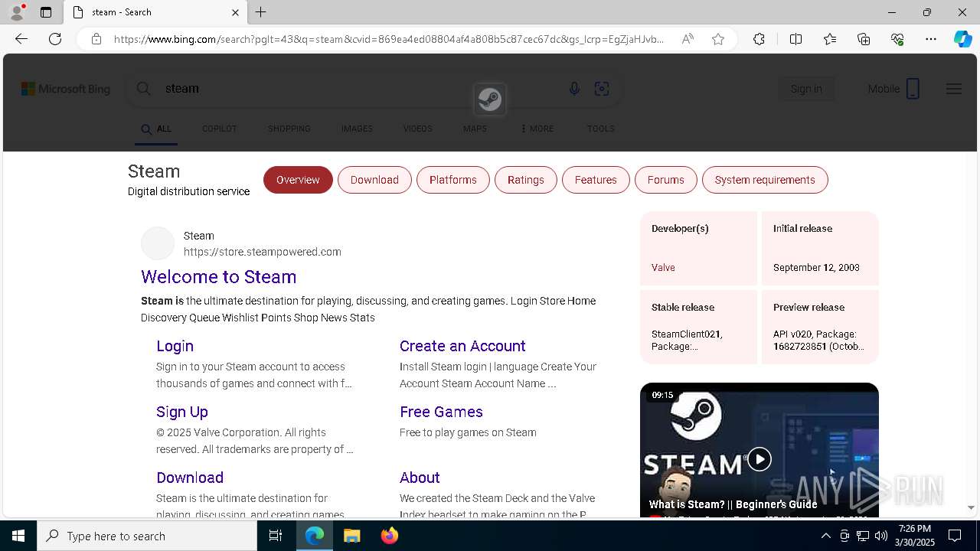Select the Forums pill

[666, 180]
